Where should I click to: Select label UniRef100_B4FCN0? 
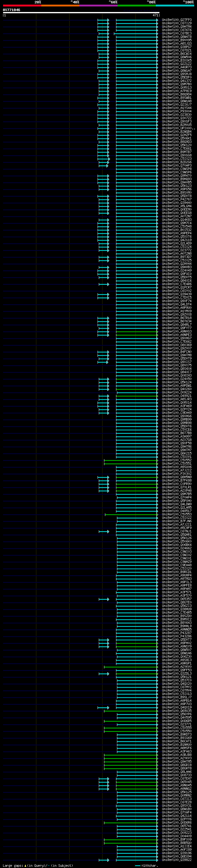176,352
